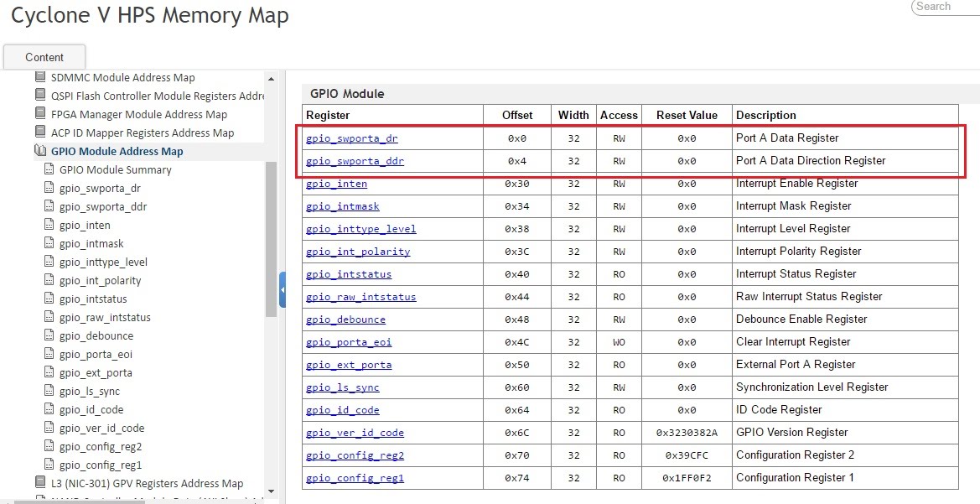Click the Search input field
Viewport: 980px width, 504px height.
946,6
